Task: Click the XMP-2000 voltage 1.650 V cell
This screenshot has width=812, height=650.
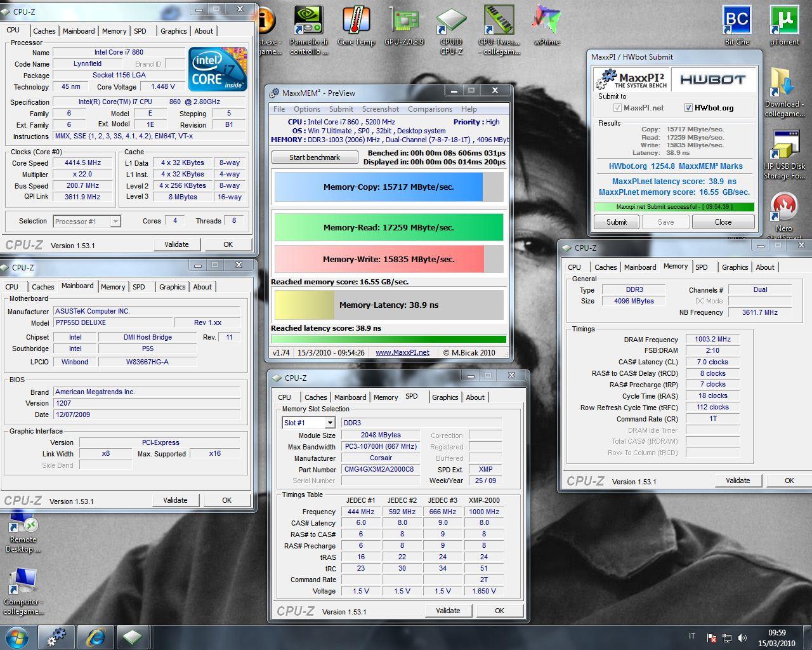Action: point(484,591)
